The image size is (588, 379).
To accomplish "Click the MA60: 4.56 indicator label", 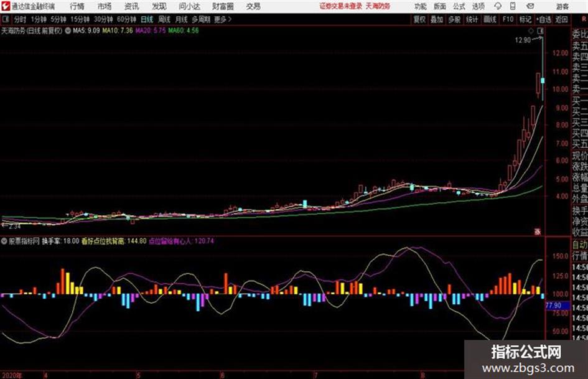I will [x=184, y=30].
